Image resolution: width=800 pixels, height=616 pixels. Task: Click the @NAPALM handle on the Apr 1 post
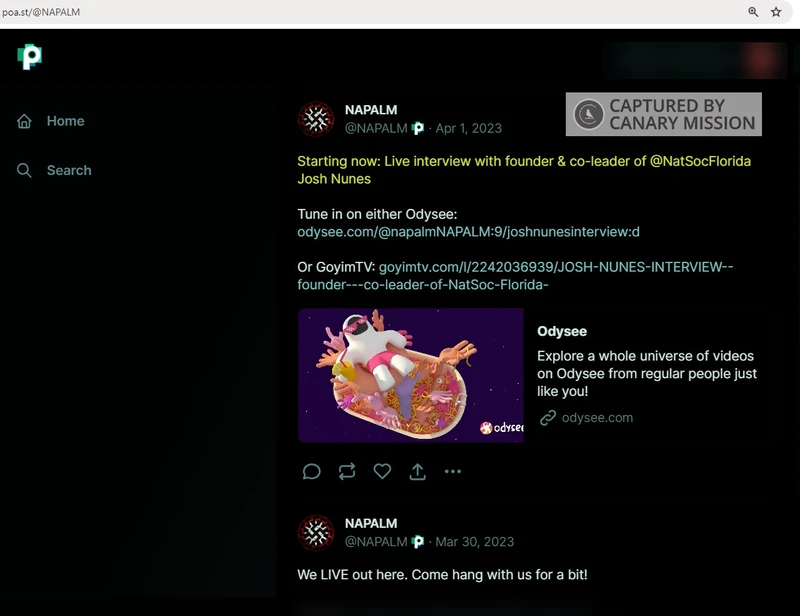376,128
